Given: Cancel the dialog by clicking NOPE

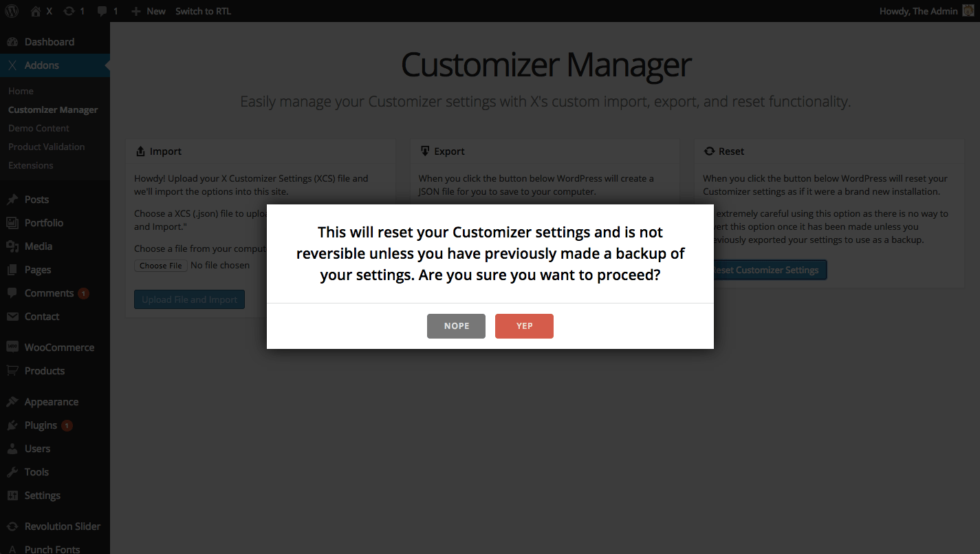Looking at the screenshot, I should pyautogui.click(x=456, y=326).
